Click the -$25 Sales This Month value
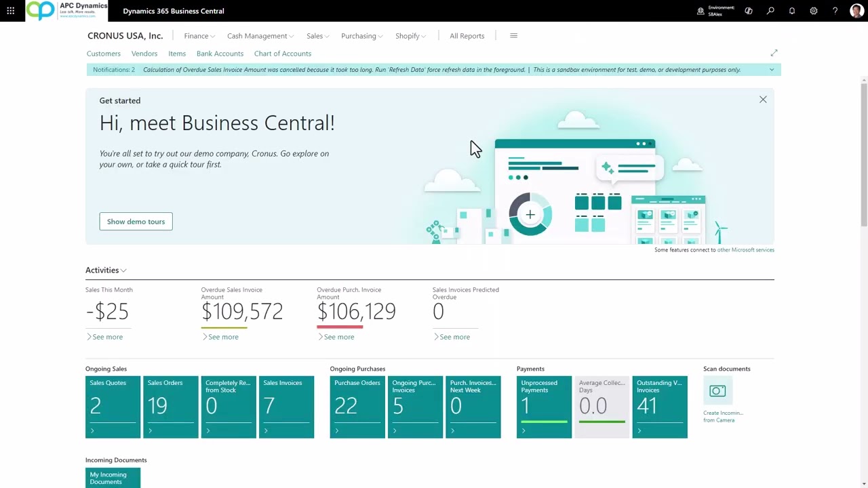Viewport: 868px width, 488px height. [x=107, y=312]
